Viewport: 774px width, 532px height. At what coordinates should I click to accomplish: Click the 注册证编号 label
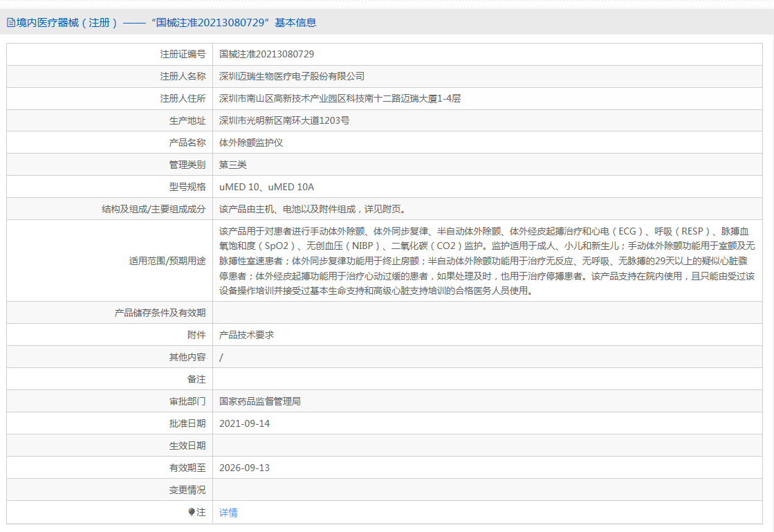tap(183, 54)
